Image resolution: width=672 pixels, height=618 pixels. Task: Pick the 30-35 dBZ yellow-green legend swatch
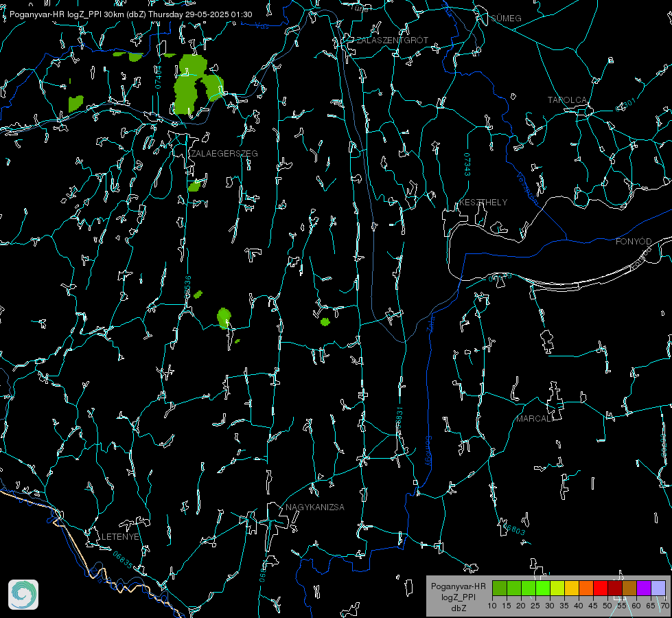[x=557, y=588]
